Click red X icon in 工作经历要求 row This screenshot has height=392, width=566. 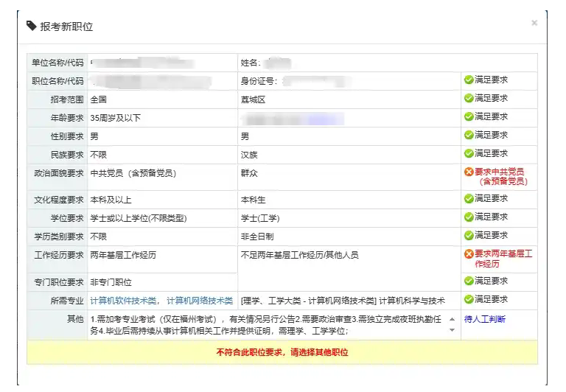(x=469, y=254)
